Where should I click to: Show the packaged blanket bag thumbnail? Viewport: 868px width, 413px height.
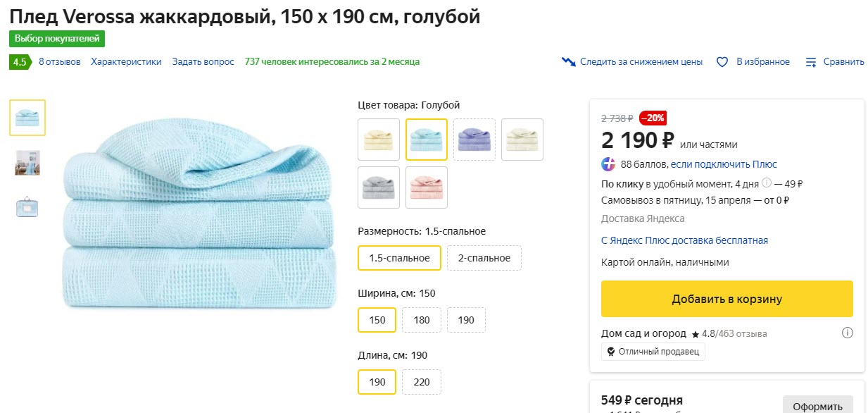point(27,207)
